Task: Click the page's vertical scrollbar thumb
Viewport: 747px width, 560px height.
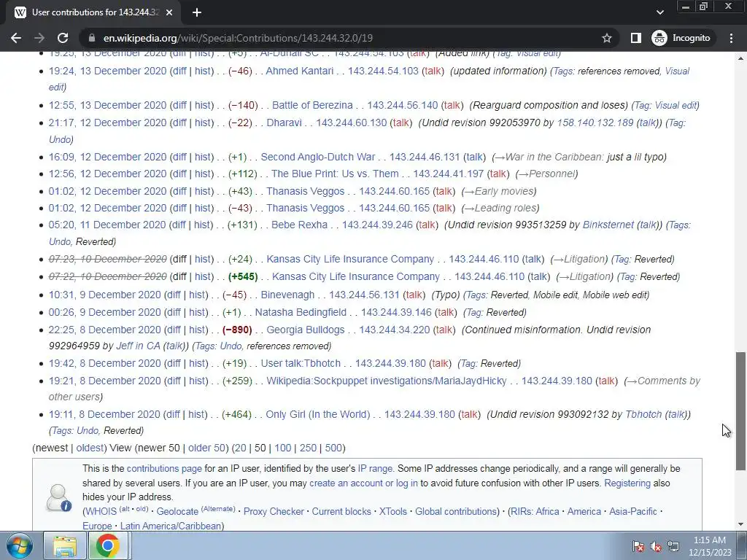Action: pyautogui.click(x=741, y=411)
